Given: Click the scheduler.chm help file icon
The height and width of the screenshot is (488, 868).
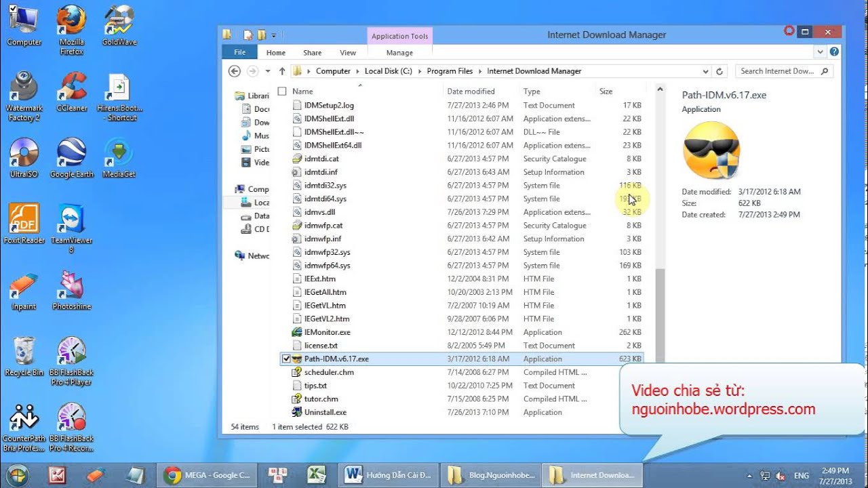Looking at the screenshot, I should pyautogui.click(x=297, y=372).
